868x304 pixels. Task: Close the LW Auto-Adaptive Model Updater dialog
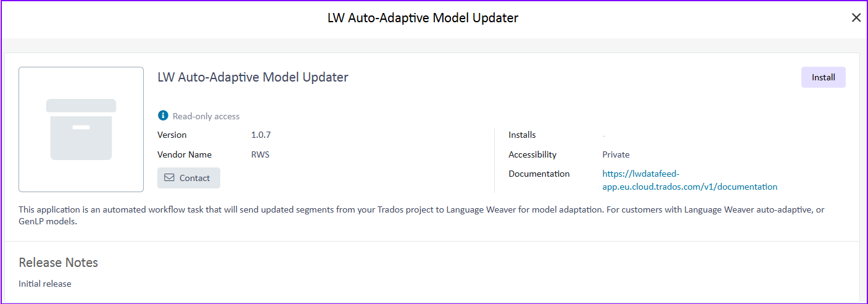point(856,18)
